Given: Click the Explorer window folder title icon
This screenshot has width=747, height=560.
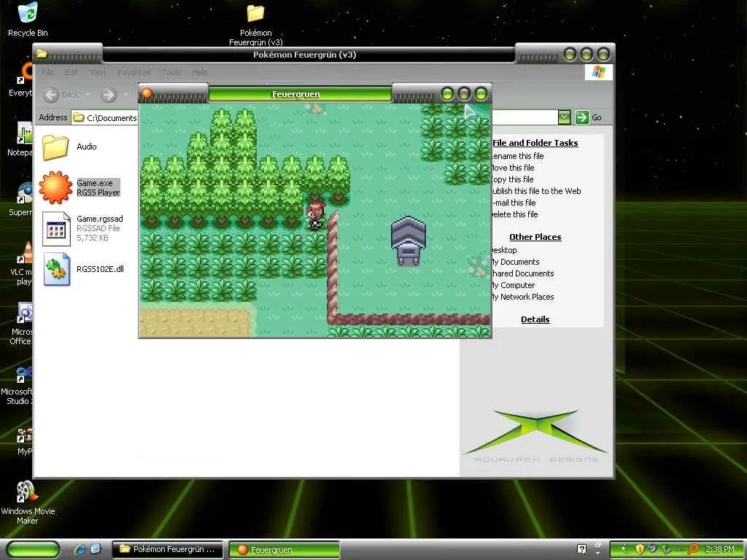Looking at the screenshot, I should 42,54.
